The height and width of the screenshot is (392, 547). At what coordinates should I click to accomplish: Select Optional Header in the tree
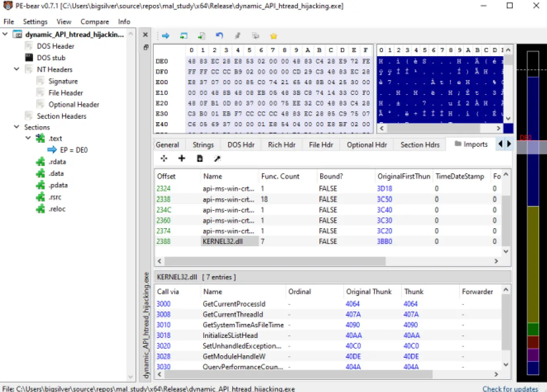pyautogui.click(x=74, y=104)
